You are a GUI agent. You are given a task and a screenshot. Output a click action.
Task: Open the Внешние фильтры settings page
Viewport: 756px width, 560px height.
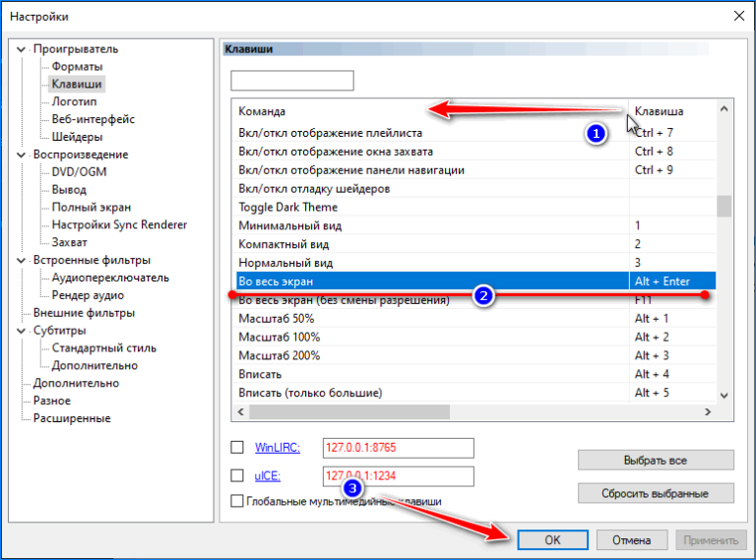click(x=84, y=313)
